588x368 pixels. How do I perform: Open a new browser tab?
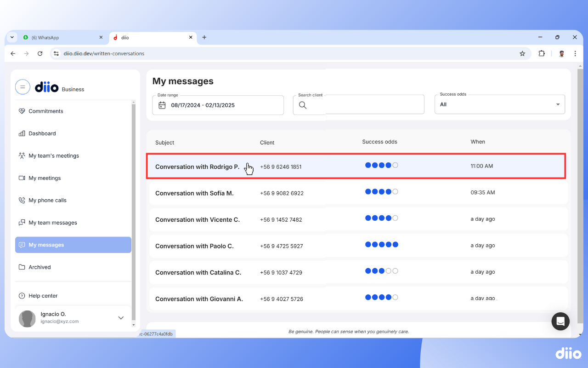[x=204, y=37]
